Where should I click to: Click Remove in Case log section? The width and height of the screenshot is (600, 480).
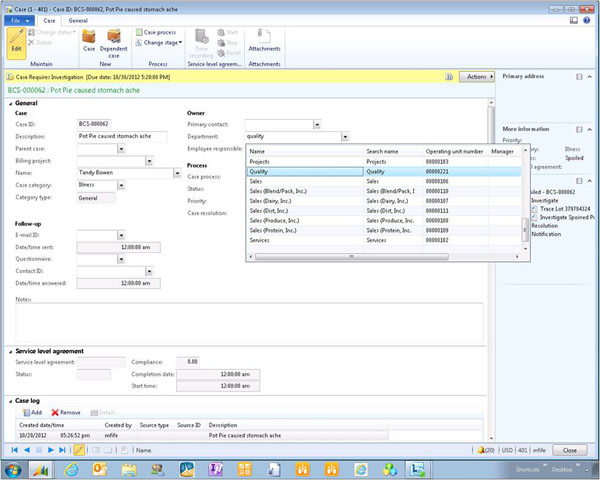[x=66, y=412]
